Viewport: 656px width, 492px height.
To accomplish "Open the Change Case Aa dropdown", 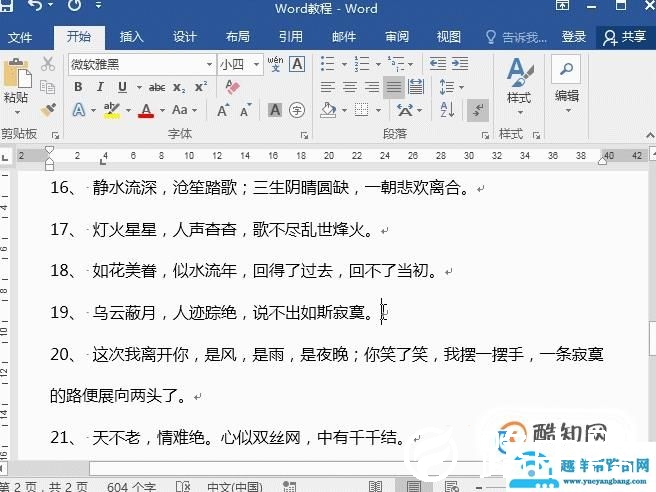I will pos(184,110).
